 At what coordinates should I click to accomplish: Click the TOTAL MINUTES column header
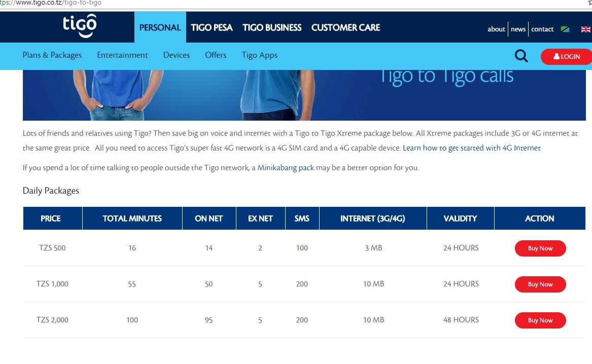click(132, 219)
